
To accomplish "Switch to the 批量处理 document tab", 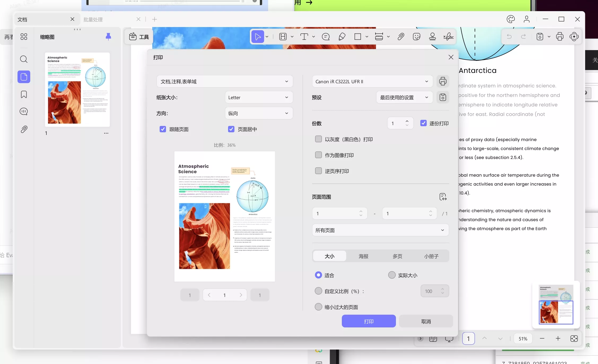I will pyautogui.click(x=93, y=19).
